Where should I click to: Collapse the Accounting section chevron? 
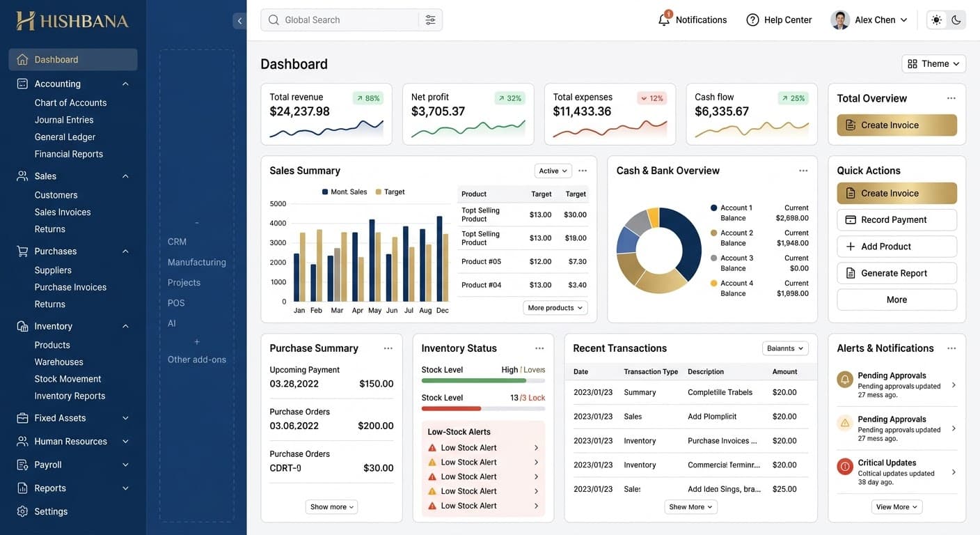point(125,84)
